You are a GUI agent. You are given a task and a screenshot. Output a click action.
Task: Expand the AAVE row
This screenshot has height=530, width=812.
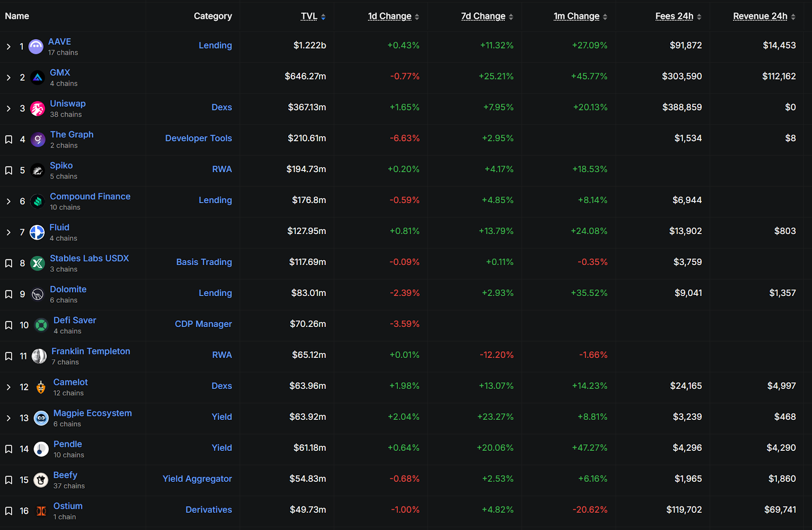(9, 47)
